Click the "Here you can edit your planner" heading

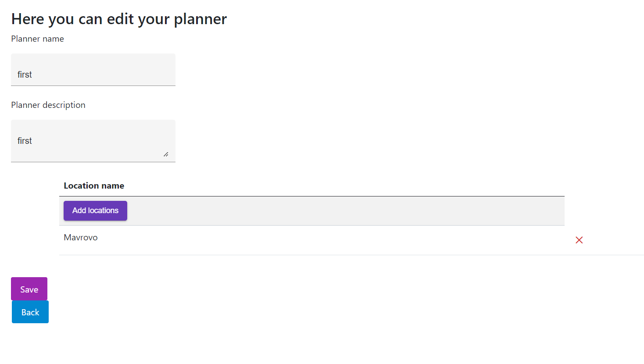point(119,19)
